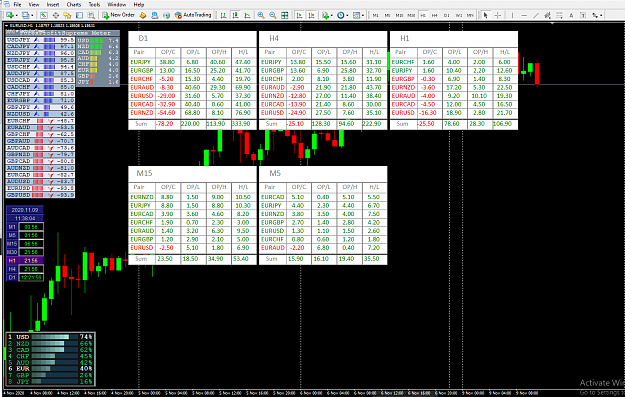Screen dimensions: 625x397
Task: Open the Help menu
Action: pyautogui.click(x=139, y=4)
